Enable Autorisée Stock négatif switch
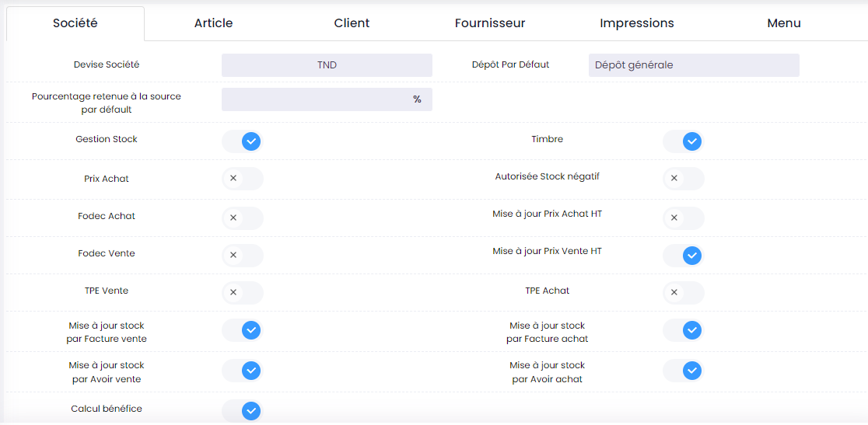This screenshot has height=425, width=868. 684,179
